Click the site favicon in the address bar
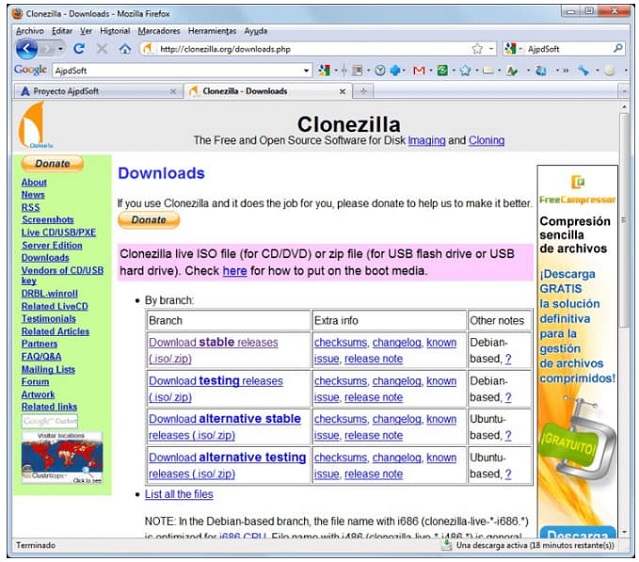 (148, 49)
